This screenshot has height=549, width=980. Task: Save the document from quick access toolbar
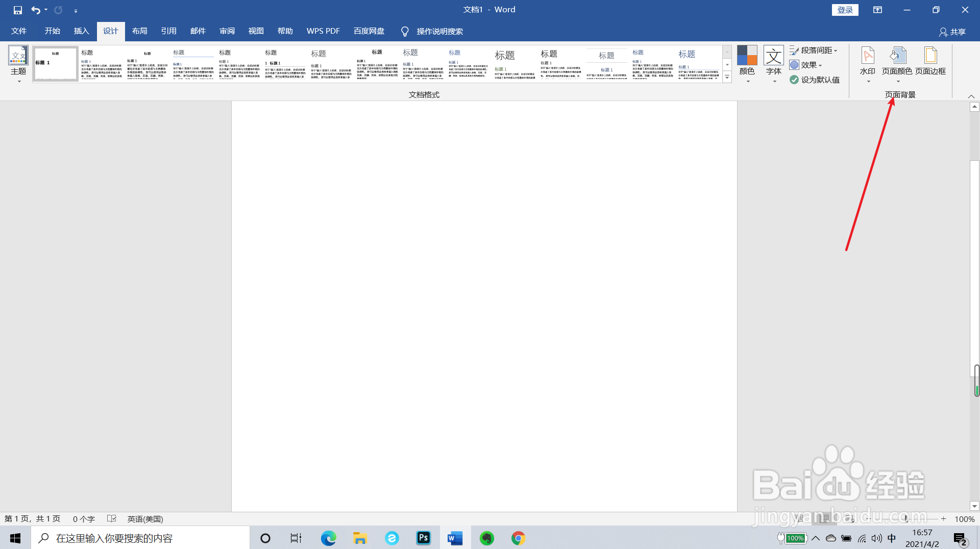tap(18, 10)
